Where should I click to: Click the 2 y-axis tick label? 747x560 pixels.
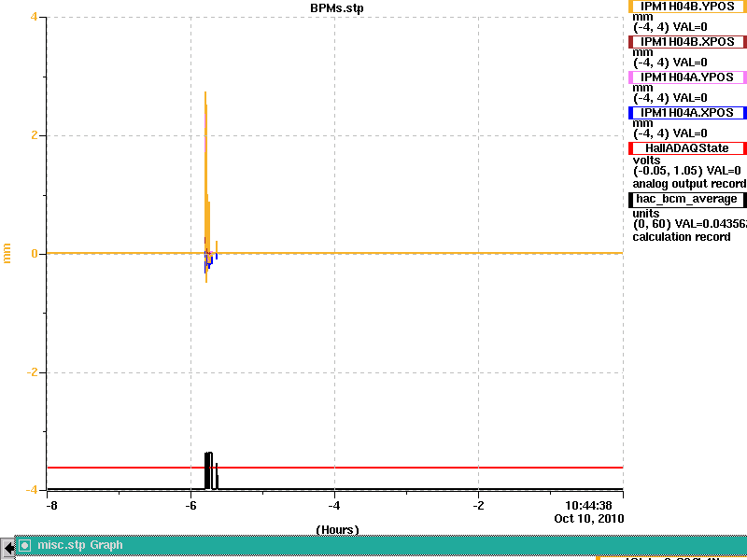tap(35, 135)
